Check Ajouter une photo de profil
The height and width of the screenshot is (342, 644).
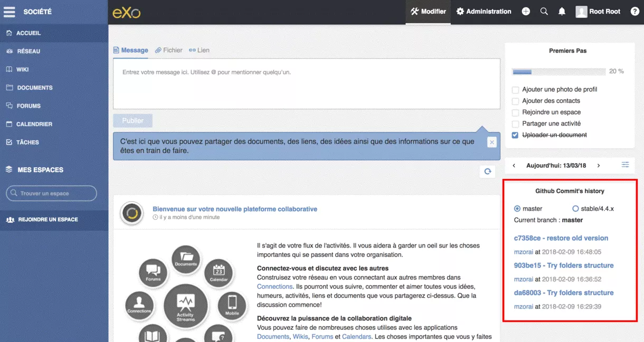516,90
